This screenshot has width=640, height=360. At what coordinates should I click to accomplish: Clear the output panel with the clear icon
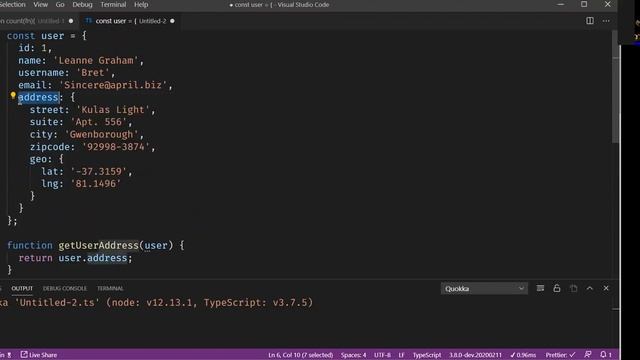tap(540, 289)
